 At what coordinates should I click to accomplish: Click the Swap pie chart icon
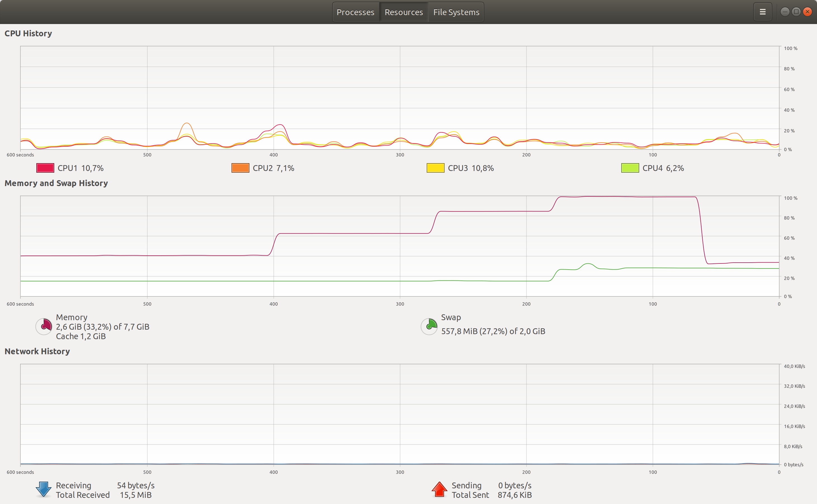click(x=429, y=326)
